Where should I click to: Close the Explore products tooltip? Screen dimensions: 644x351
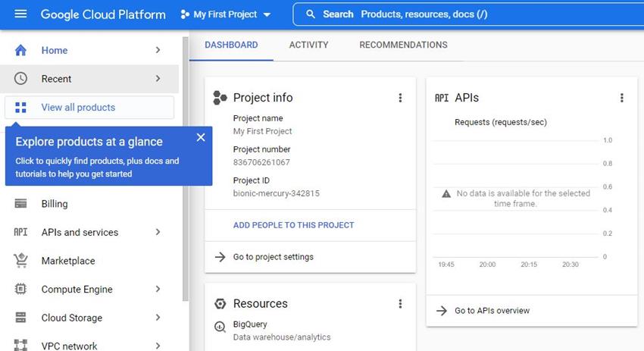201,137
